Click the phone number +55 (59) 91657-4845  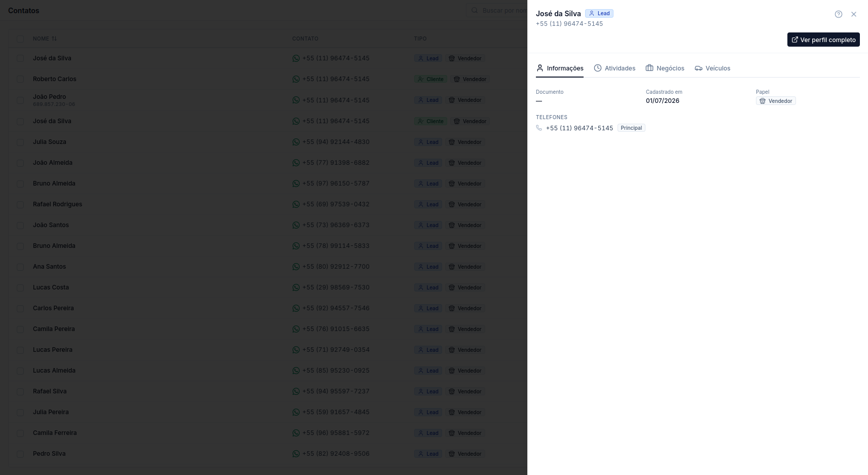pos(336,412)
